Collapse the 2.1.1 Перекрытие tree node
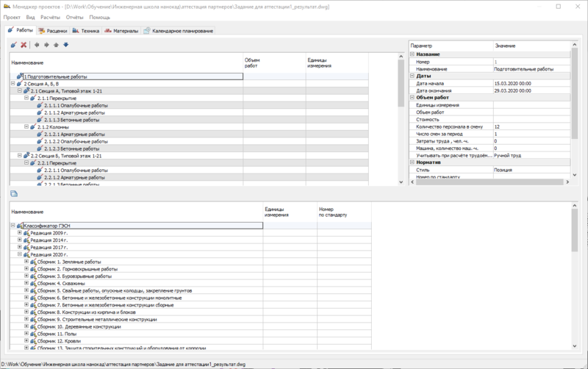Screen dimensions: 588x369 (x=26, y=98)
